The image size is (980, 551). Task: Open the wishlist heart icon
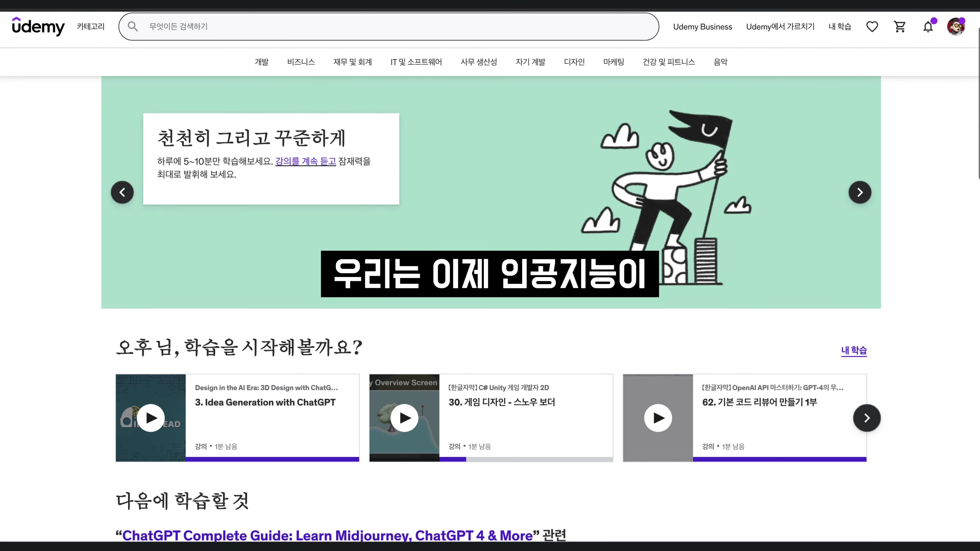tap(872, 27)
